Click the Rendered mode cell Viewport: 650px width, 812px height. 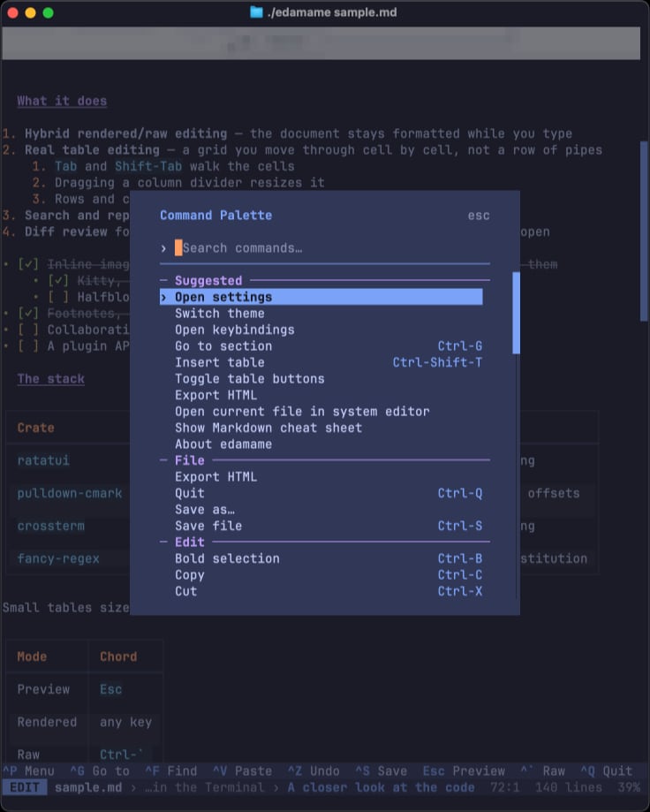click(x=47, y=722)
